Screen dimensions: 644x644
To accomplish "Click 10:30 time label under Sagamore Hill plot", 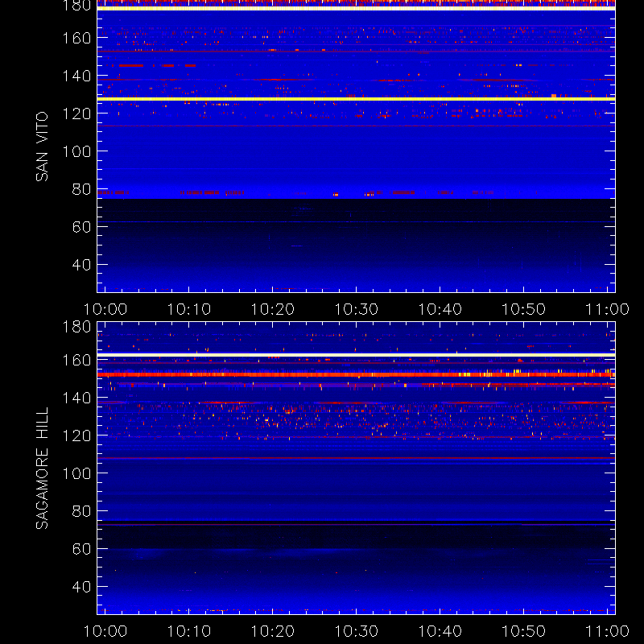I will (356, 631).
